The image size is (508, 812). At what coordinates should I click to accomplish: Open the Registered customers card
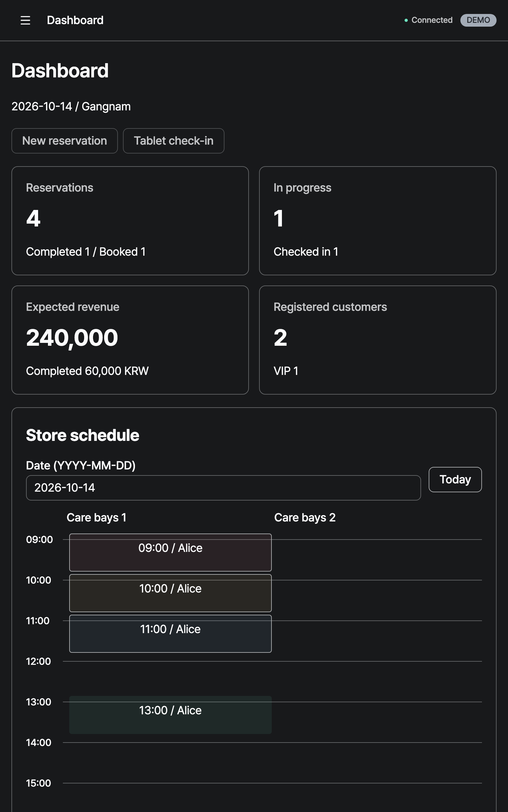(378, 340)
